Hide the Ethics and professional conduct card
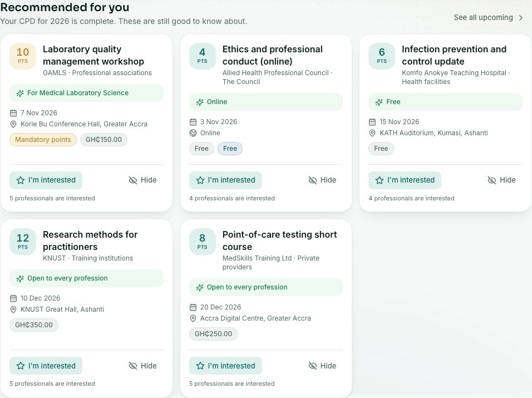 click(x=322, y=180)
